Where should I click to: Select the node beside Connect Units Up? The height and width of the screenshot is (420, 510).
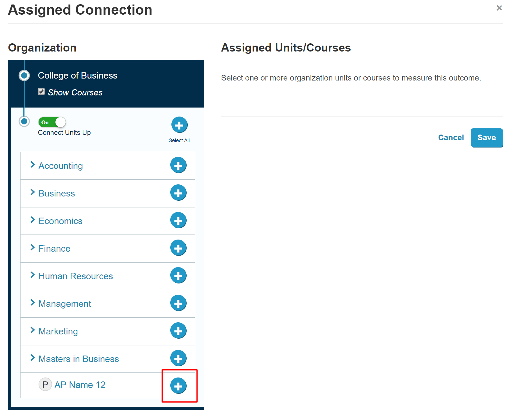24,121
